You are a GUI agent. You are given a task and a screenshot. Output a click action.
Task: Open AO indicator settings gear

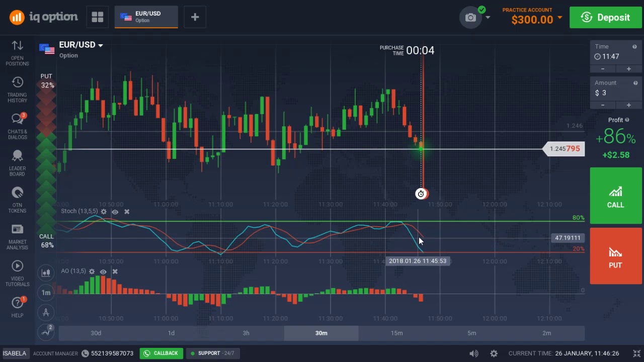[92, 271]
